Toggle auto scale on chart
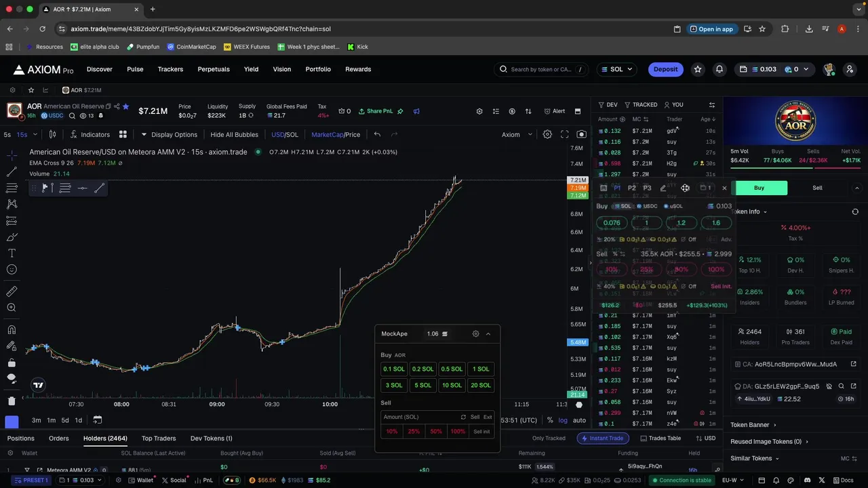 click(579, 420)
